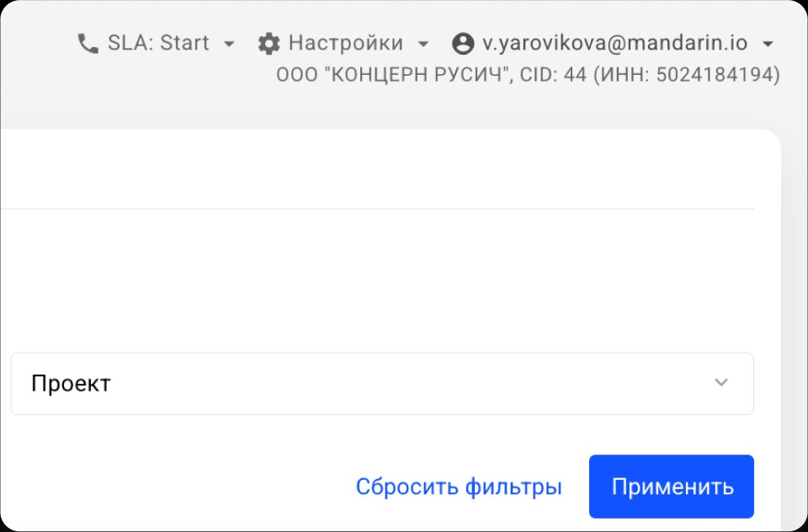
Task: Click the settings gear icon
Action: [268, 44]
